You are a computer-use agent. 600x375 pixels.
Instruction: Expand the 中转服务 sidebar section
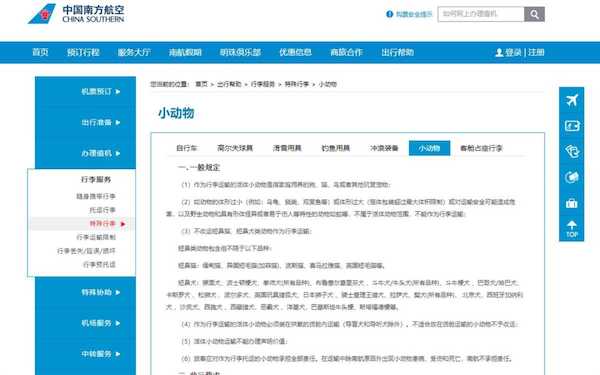click(85, 354)
